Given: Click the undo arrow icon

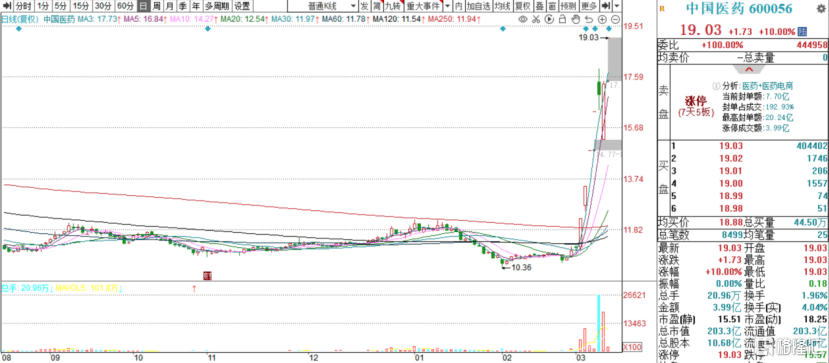Looking at the screenshot, I should (589, 19).
